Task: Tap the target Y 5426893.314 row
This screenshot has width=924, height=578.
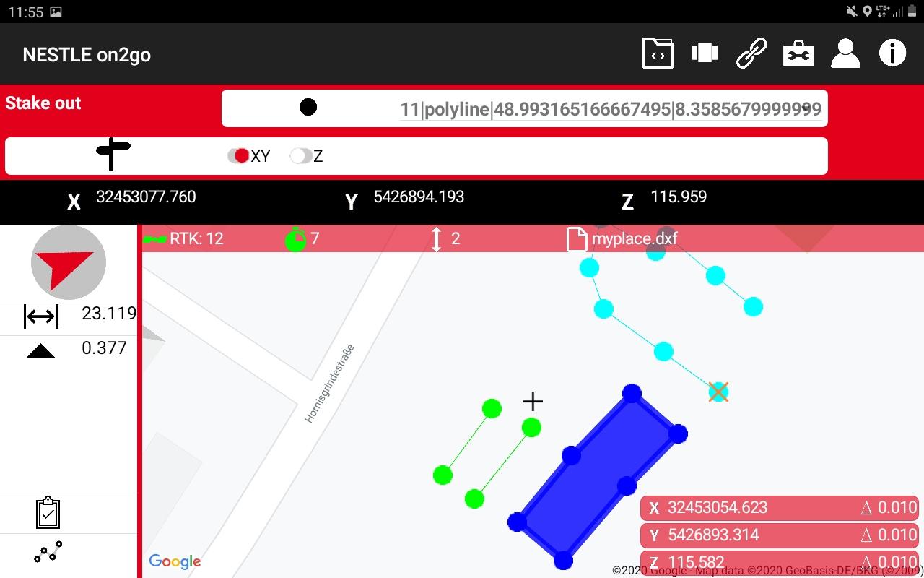Action: tap(780, 535)
